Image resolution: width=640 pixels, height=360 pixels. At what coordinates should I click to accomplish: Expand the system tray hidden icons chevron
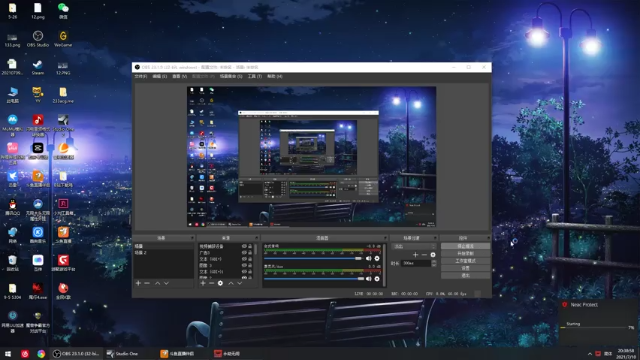pos(589,353)
